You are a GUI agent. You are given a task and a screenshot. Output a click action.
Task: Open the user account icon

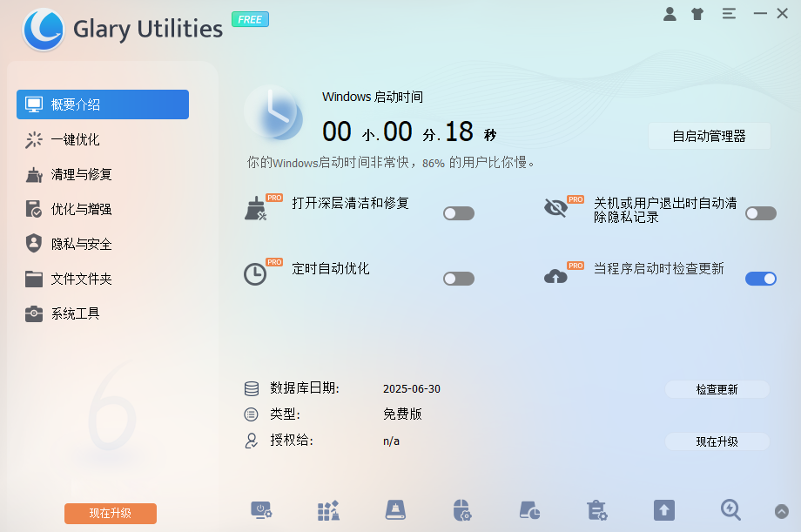point(670,13)
